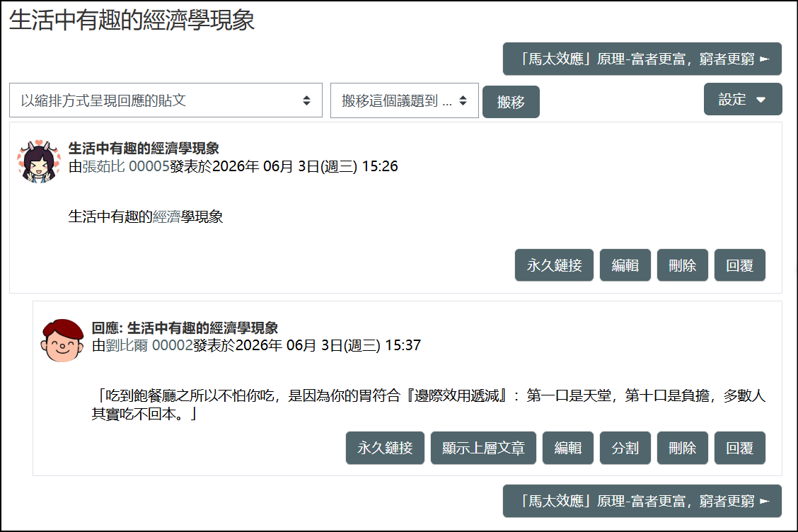Click first post timestamp 15:26

pyautogui.click(x=380, y=166)
